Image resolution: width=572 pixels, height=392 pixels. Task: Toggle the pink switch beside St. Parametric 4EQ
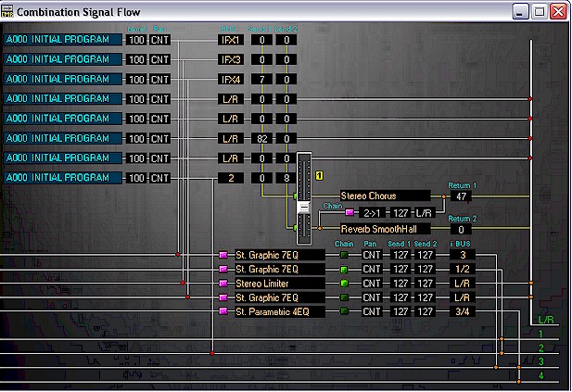[222, 312]
